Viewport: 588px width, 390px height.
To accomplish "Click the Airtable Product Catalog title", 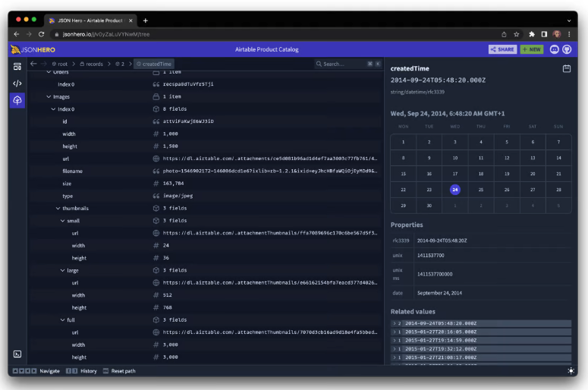I will coord(266,49).
